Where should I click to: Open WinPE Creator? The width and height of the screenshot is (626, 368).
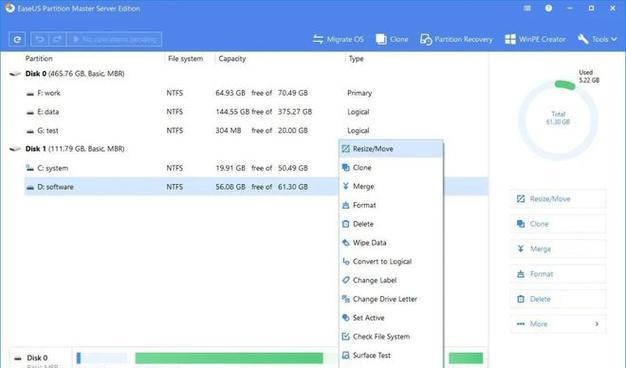(535, 39)
